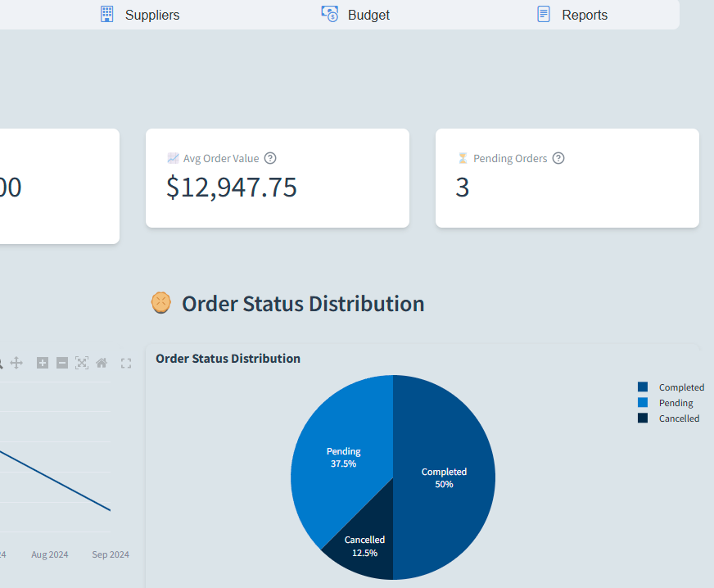Click the $12,947.75 average order value
Viewport: 714px width, 588px height.
point(232,188)
